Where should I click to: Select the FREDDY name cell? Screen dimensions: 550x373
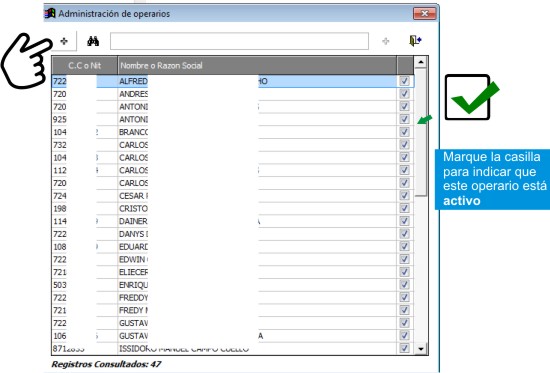click(257, 298)
